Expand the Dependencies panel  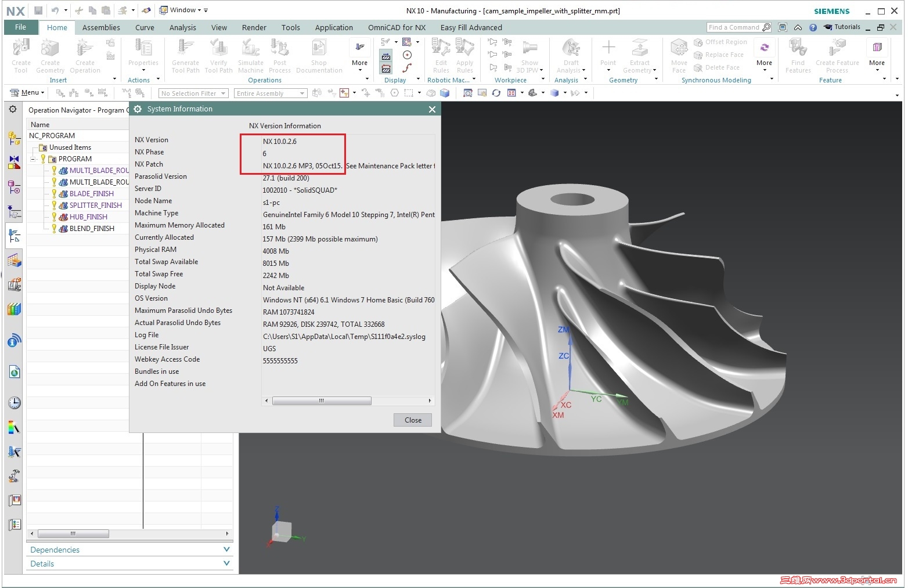pos(130,550)
